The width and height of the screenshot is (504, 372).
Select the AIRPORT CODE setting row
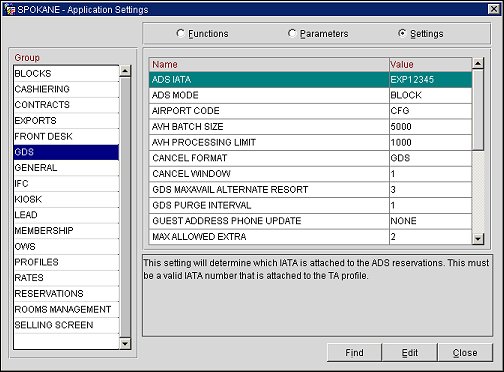[310, 111]
